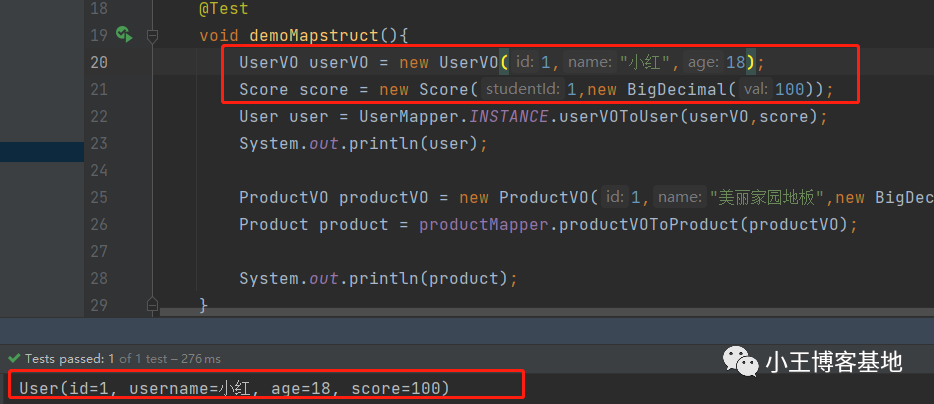Select line number 20 in the gutter
This screenshot has height=404, width=934.
coord(99,62)
